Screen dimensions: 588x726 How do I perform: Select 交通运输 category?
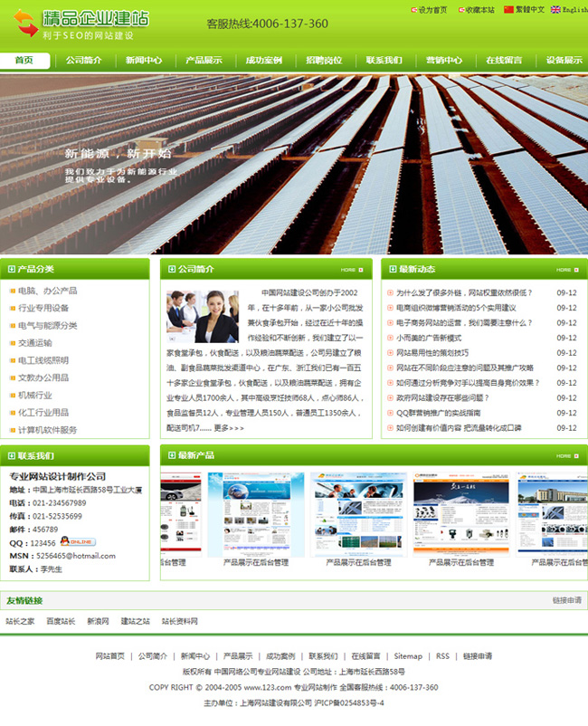click(x=35, y=343)
